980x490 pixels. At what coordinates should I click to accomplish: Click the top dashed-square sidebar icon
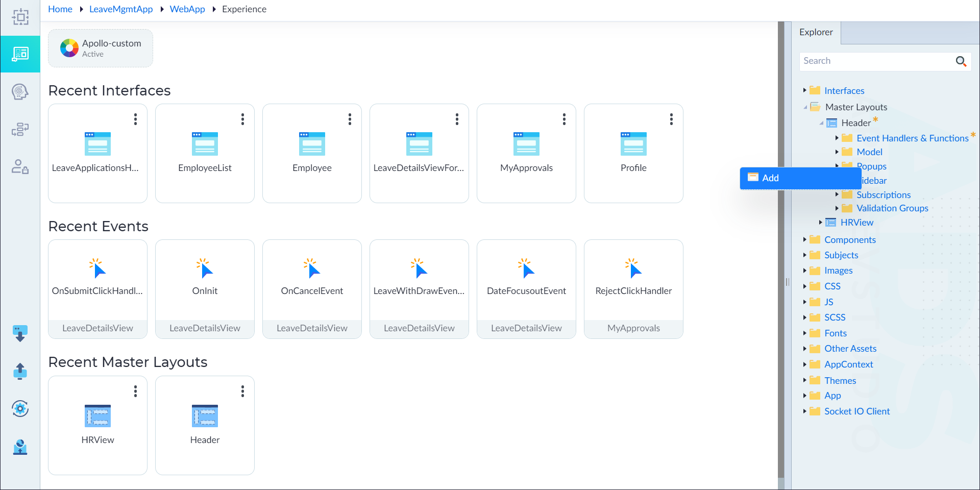click(x=20, y=17)
